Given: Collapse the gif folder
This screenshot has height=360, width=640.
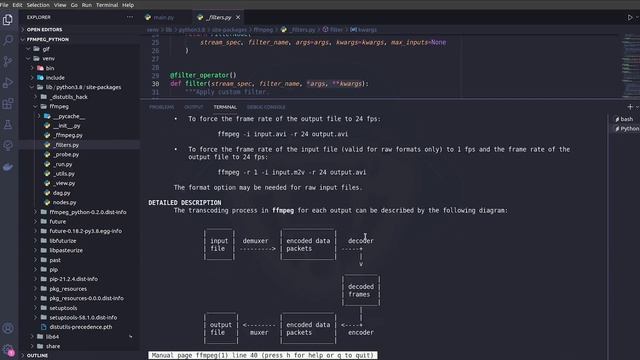Looking at the screenshot, I should tap(80, 49).
